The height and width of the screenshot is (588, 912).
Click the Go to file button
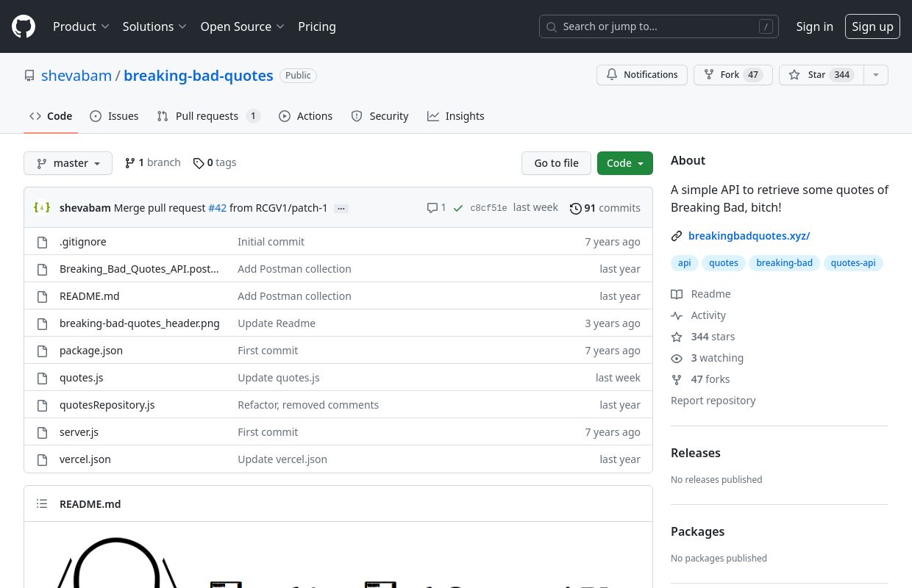click(x=556, y=163)
